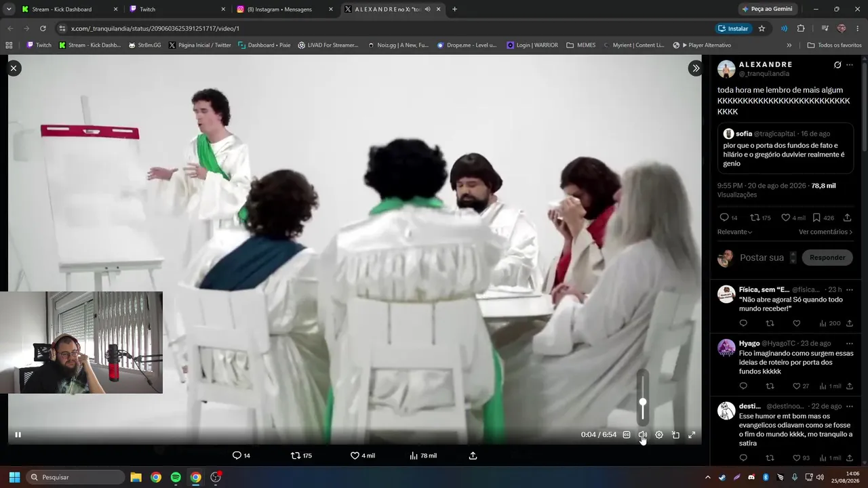This screenshot has height=488, width=868.
Task: Open the Grok icon beside ALEXANDRE's name
Action: [x=837, y=65]
